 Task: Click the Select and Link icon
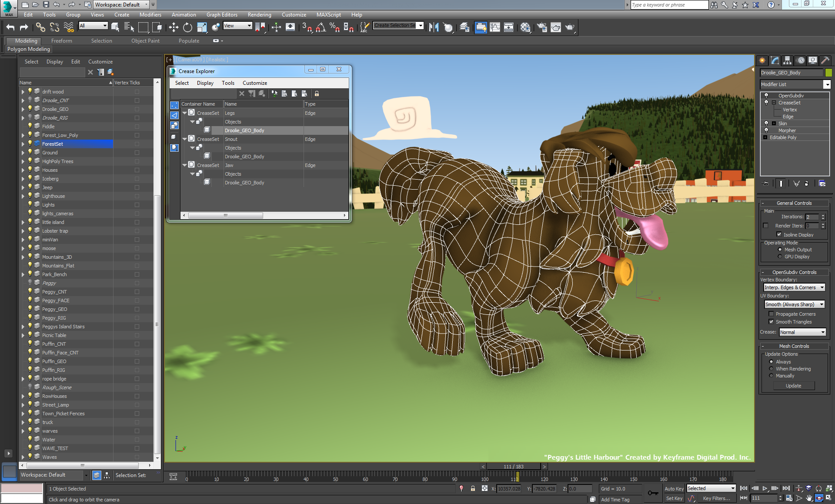click(40, 27)
